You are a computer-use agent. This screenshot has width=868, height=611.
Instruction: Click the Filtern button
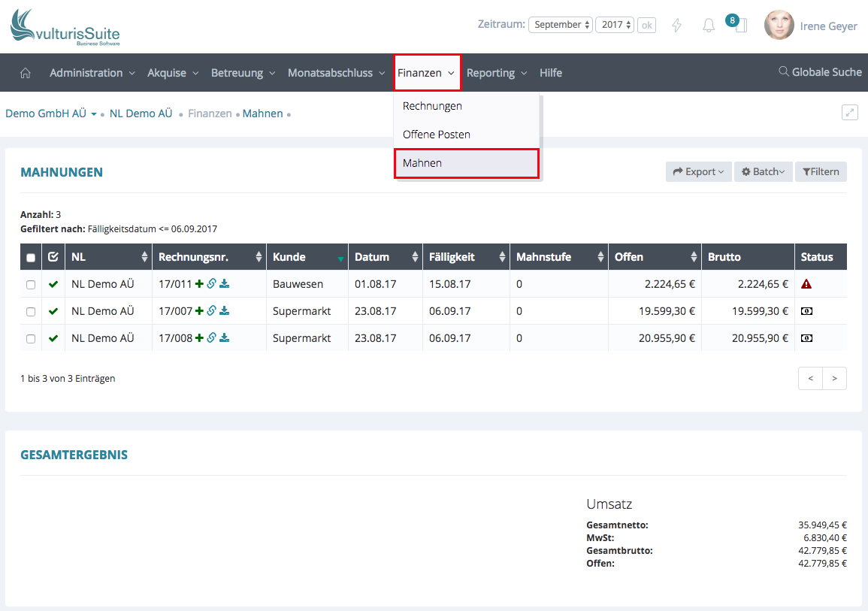pyautogui.click(x=821, y=172)
